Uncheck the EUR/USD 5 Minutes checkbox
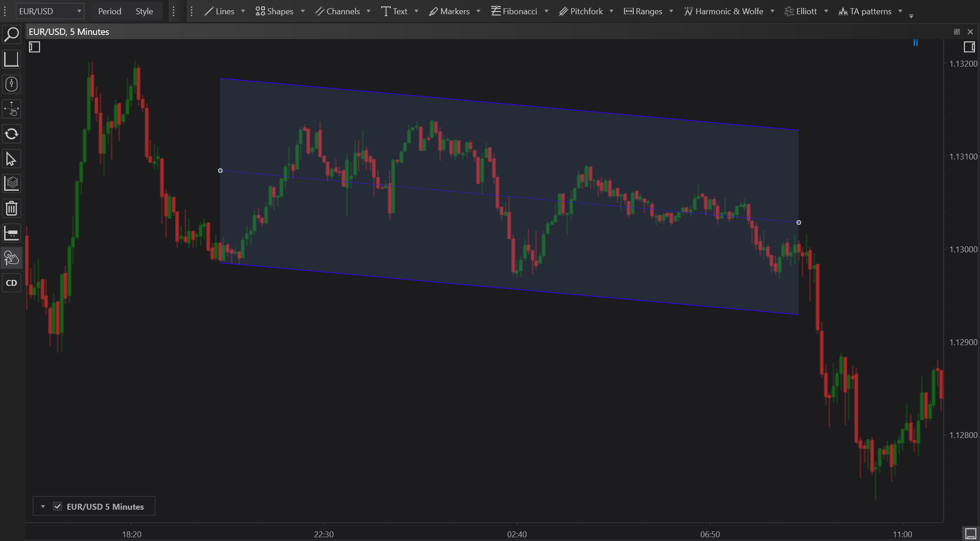The height and width of the screenshot is (541, 980). [57, 507]
